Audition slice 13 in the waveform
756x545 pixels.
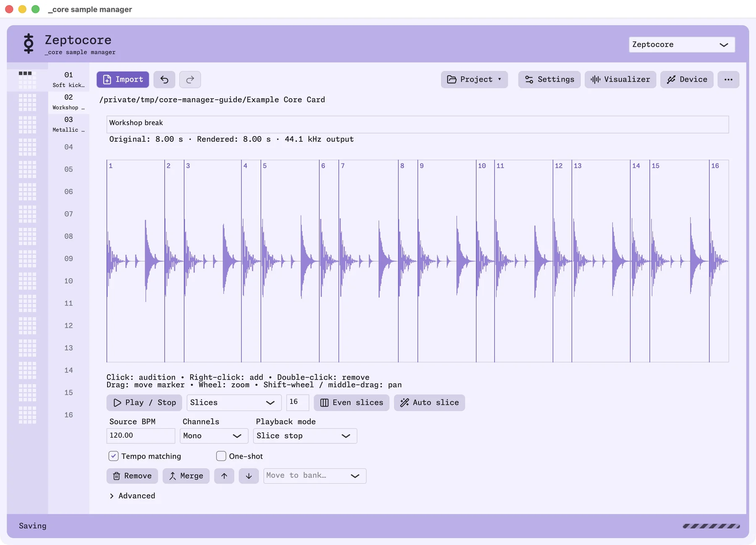601,260
